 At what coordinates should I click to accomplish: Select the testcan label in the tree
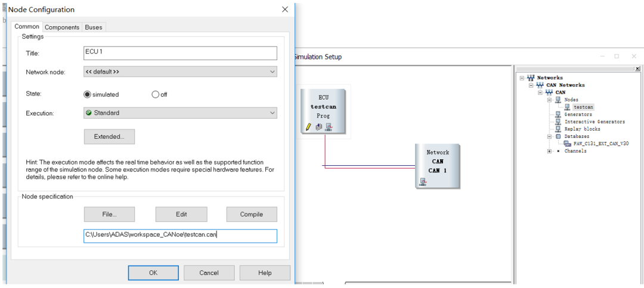coord(583,107)
